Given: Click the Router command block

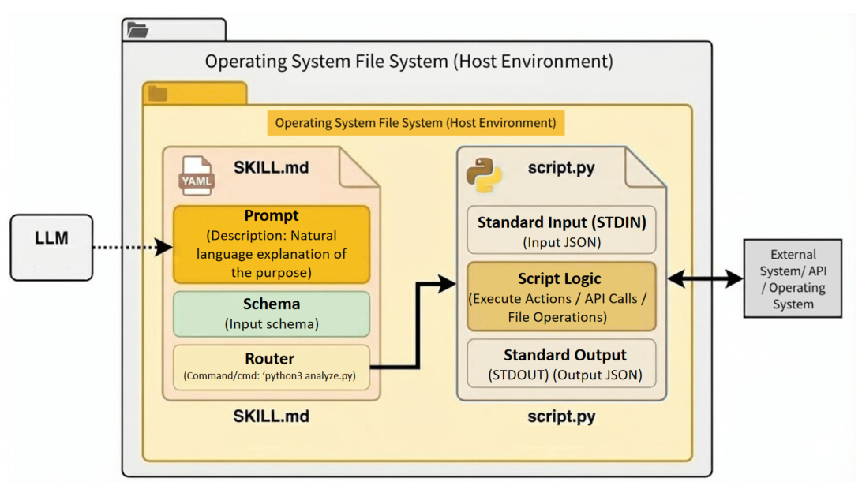Looking at the screenshot, I should click(x=272, y=367).
